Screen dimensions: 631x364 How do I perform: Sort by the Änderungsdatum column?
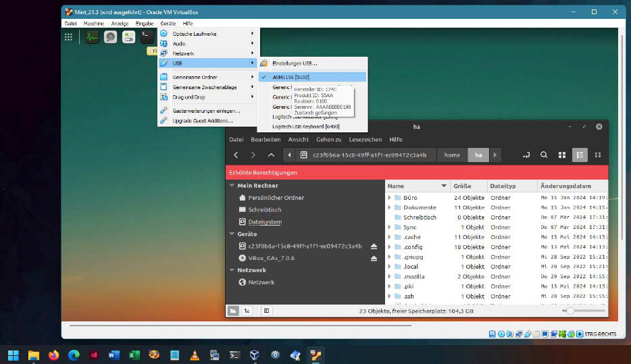[572, 186]
